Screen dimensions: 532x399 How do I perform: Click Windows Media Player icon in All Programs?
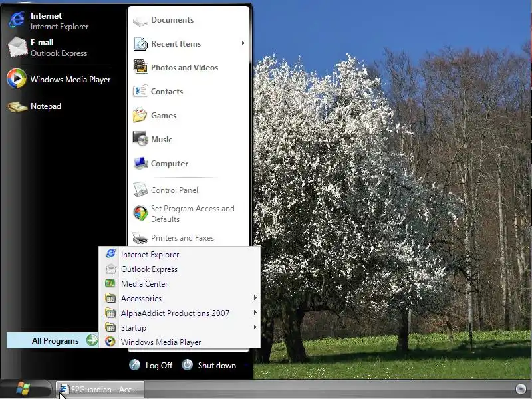pyautogui.click(x=110, y=341)
